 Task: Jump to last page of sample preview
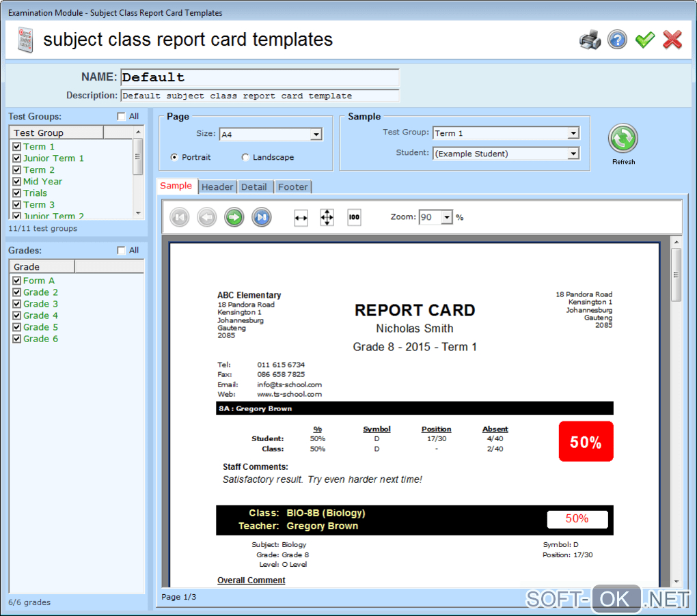coord(261,217)
